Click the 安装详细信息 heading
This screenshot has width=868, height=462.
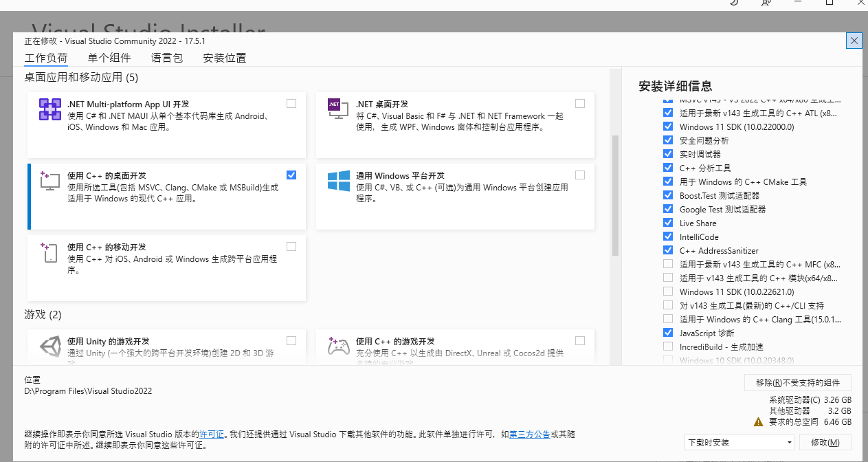676,86
